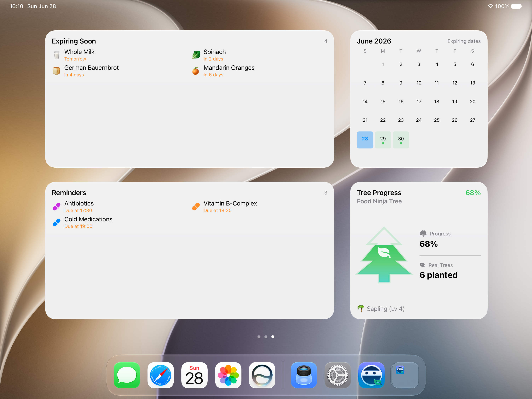
Task: Tap the purple Antibiotics pill icon
Action: 56,207
